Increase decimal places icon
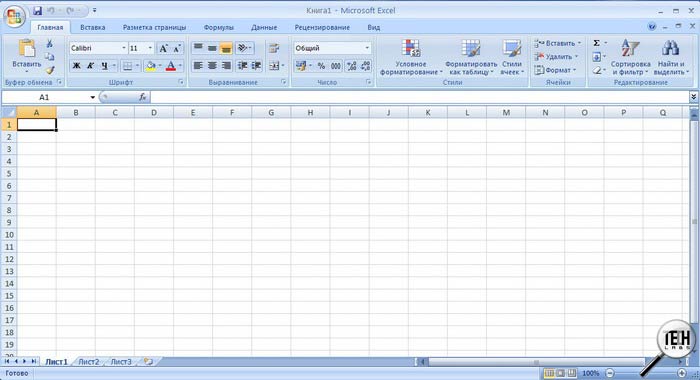Viewport: 700px width, 380px height. (x=352, y=66)
